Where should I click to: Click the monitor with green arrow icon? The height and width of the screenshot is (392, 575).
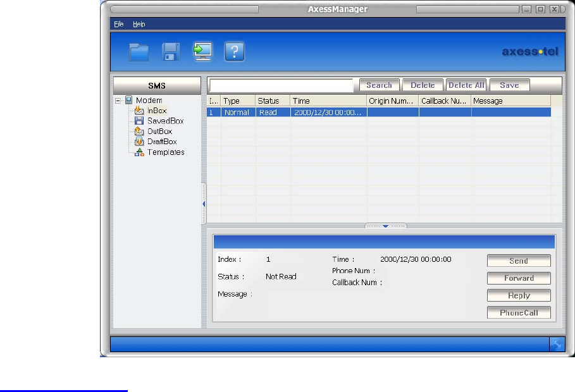coord(203,52)
